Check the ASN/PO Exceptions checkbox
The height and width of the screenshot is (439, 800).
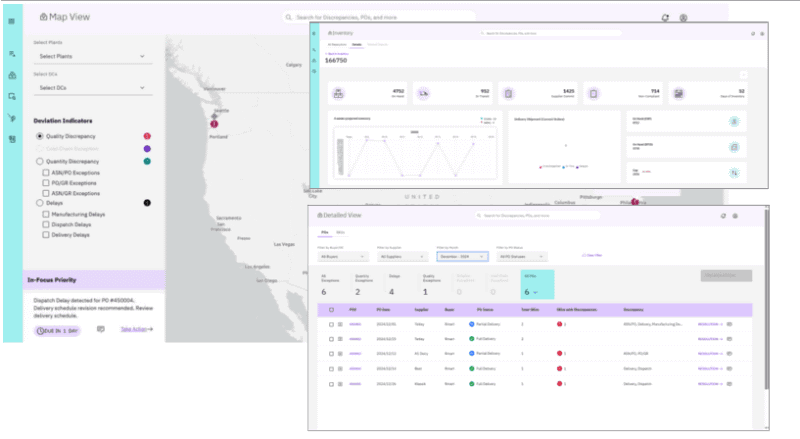tap(46, 173)
